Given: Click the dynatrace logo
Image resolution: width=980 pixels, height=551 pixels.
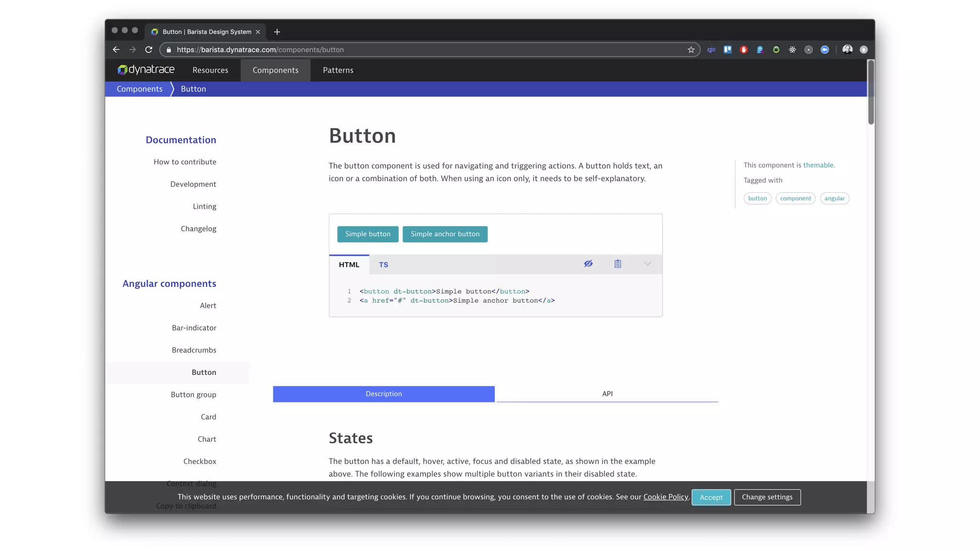Looking at the screenshot, I should [x=146, y=70].
